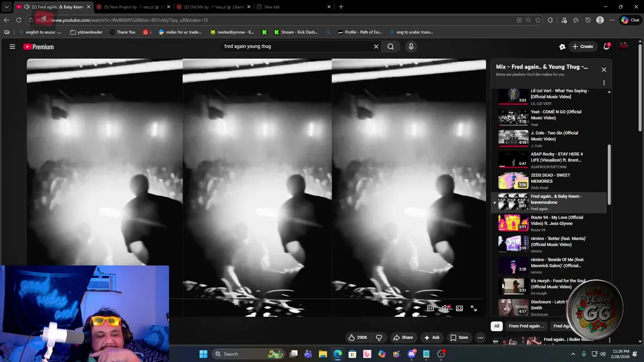The width and height of the screenshot is (644, 362).
Task: Dislike the current video
Action: coord(379,337)
